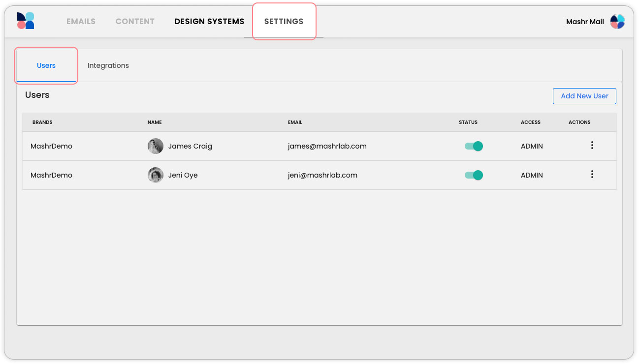The height and width of the screenshot is (364, 640).
Task: Toggle status switch for James Craig
Action: [x=474, y=146]
